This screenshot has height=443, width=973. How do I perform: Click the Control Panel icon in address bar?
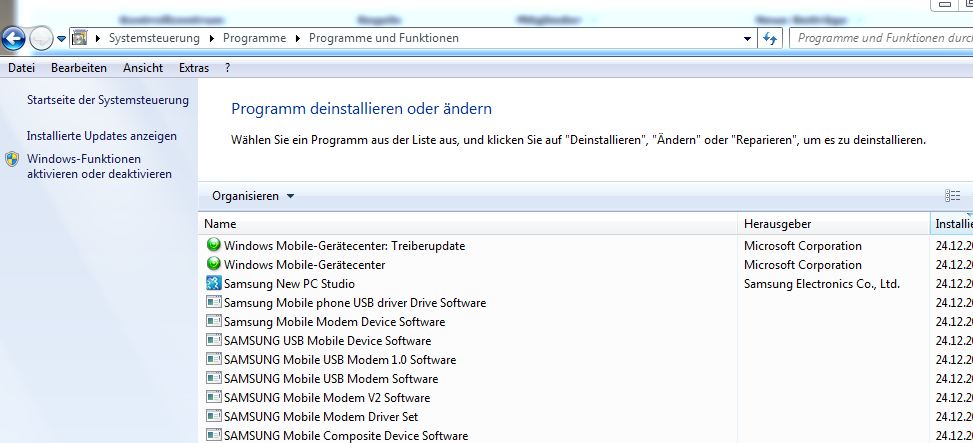point(79,38)
